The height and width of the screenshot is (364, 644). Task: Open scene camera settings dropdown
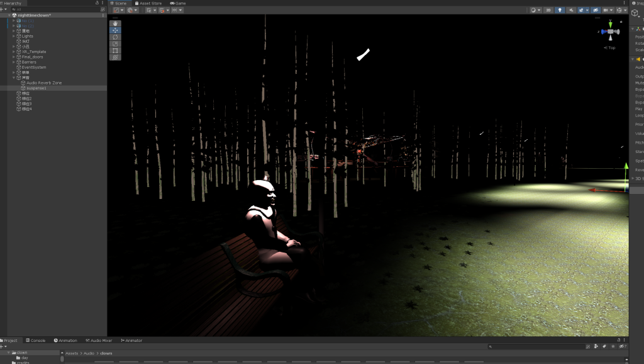tap(608, 10)
